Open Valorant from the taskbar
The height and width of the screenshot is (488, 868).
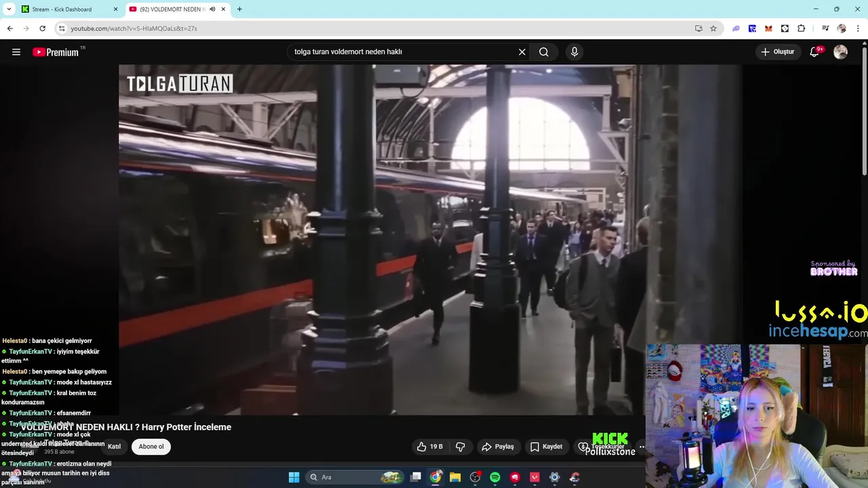pos(534,477)
